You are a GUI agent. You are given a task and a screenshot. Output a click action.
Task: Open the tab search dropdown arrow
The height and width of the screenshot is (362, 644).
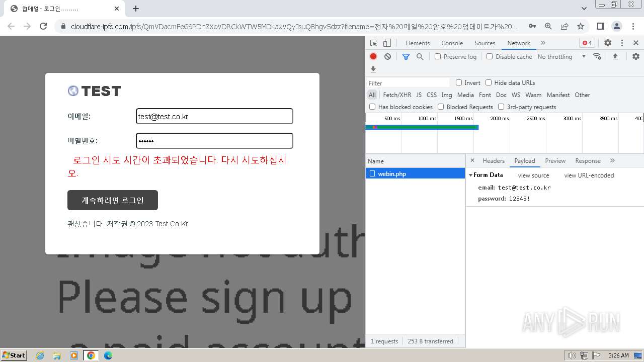click(584, 9)
